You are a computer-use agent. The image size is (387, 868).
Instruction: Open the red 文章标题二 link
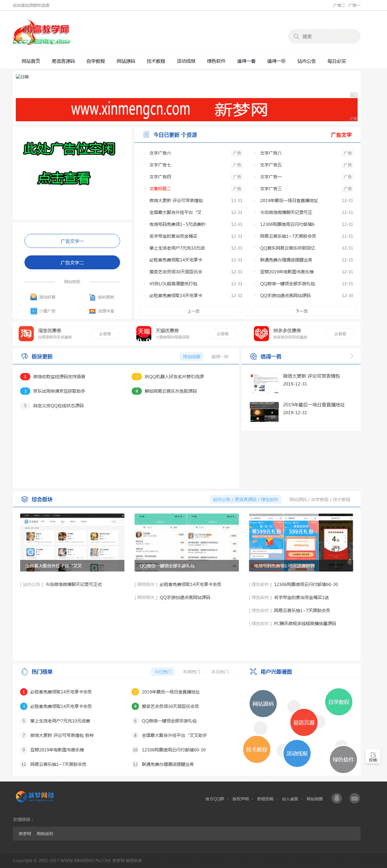(x=160, y=188)
